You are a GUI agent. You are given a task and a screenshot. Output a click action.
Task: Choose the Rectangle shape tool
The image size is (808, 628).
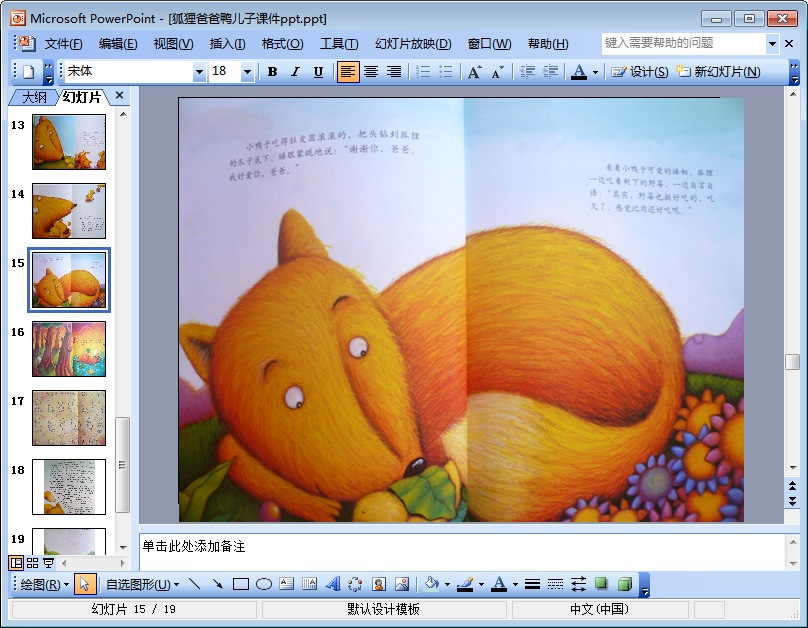click(x=241, y=584)
